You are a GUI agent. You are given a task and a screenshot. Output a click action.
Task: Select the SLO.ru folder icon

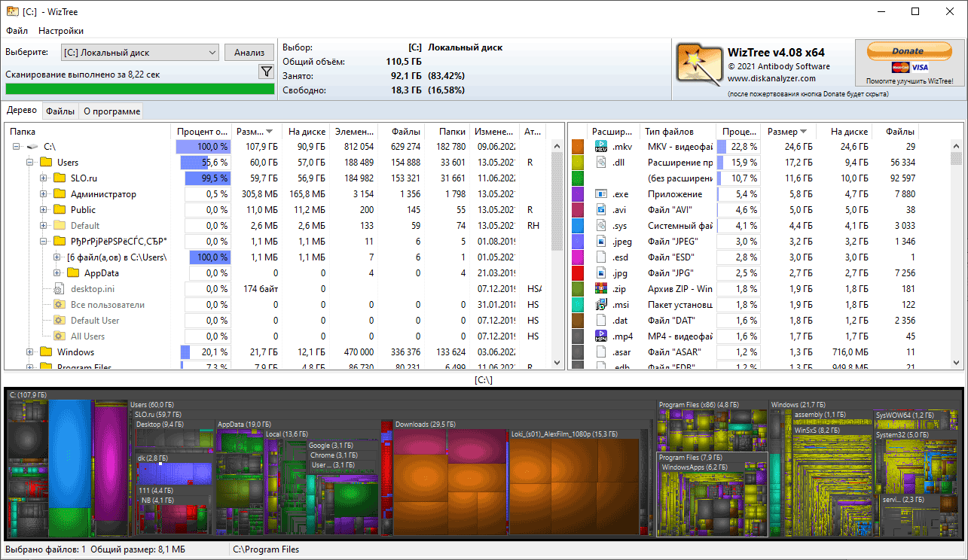[60, 178]
